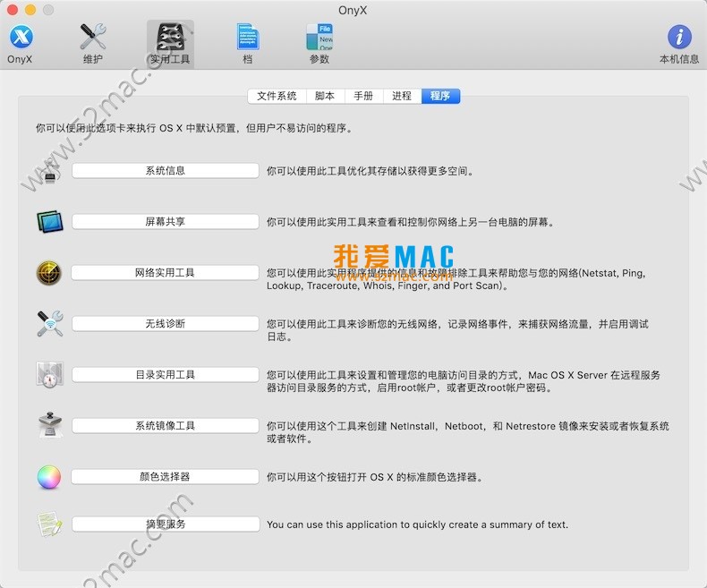Screen dimensions: 707x588
Task: Launch 无线诊断 button
Action: (166, 324)
